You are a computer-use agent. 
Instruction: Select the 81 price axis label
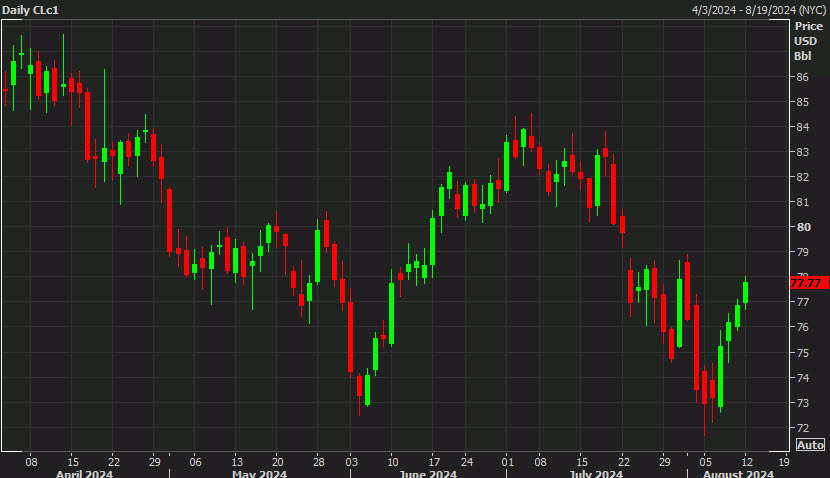coord(802,202)
